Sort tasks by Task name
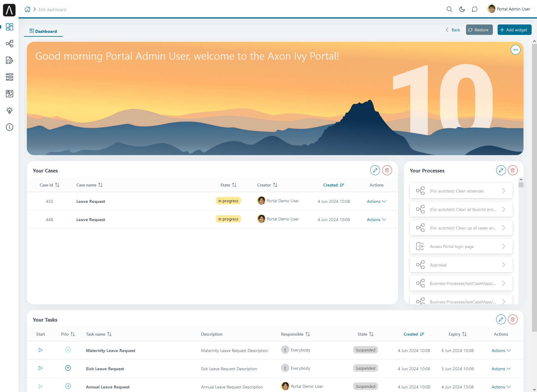 [x=109, y=334]
